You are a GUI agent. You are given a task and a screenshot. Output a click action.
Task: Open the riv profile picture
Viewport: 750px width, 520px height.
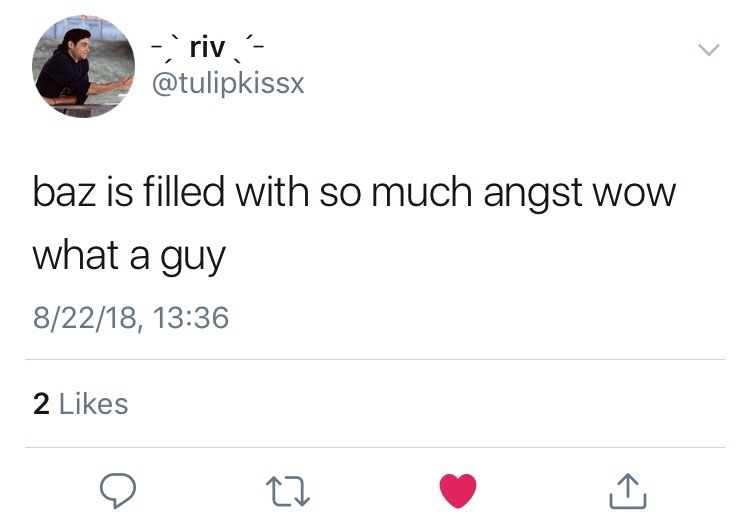pyautogui.click(x=83, y=66)
